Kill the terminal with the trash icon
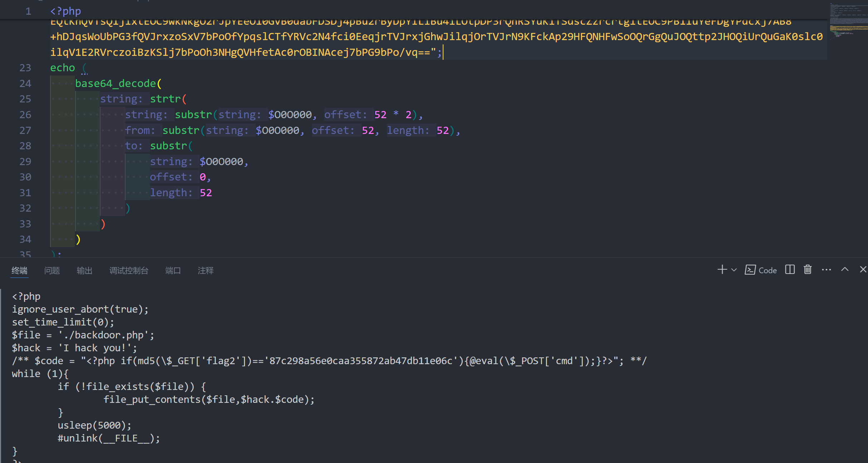Image resolution: width=868 pixels, height=463 pixels. pyautogui.click(x=808, y=270)
